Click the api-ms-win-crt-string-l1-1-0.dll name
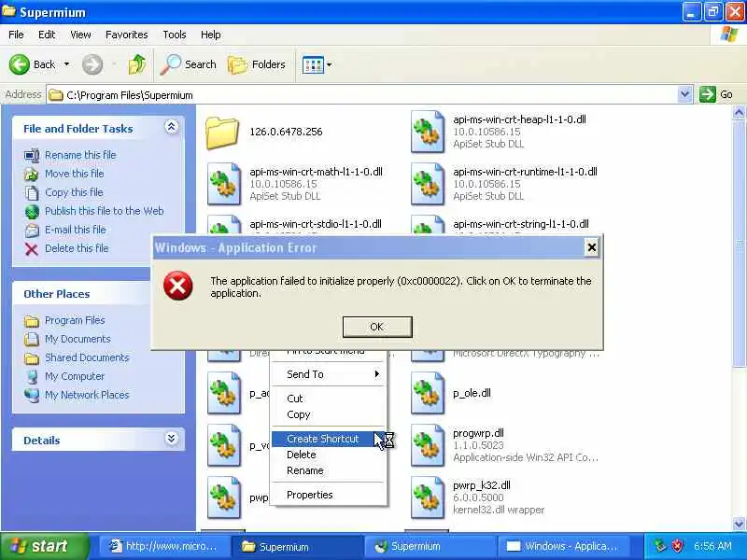Image resolution: width=747 pixels, height=560 pixels. click(x=521, y=224)
